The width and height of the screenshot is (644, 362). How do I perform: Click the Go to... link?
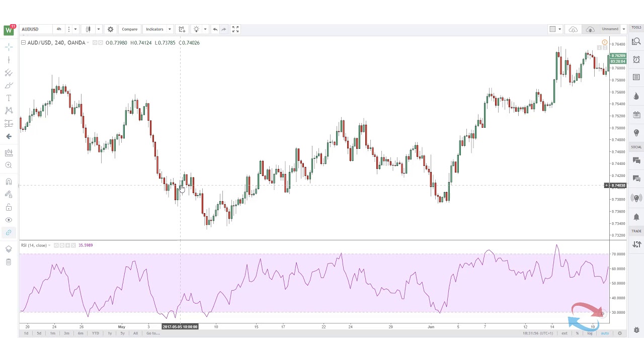pyautogui.click(x=153, y=333)
